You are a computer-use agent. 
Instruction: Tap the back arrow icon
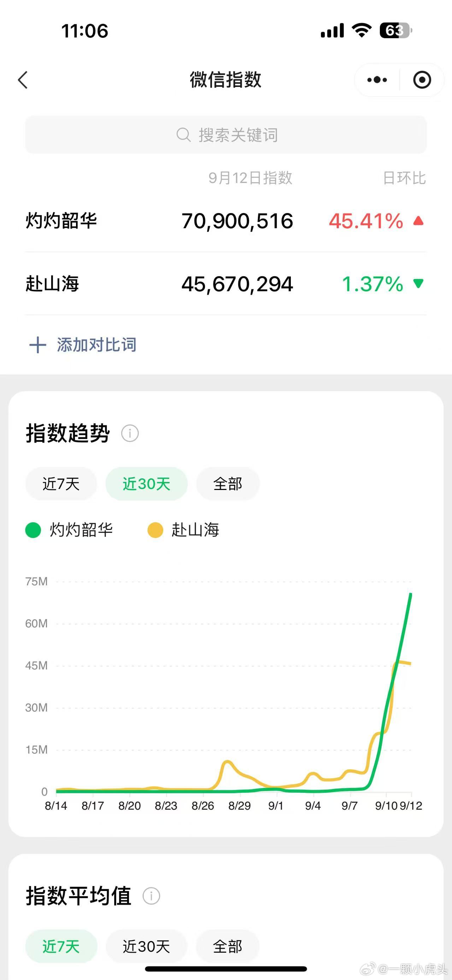click(23, 80)
